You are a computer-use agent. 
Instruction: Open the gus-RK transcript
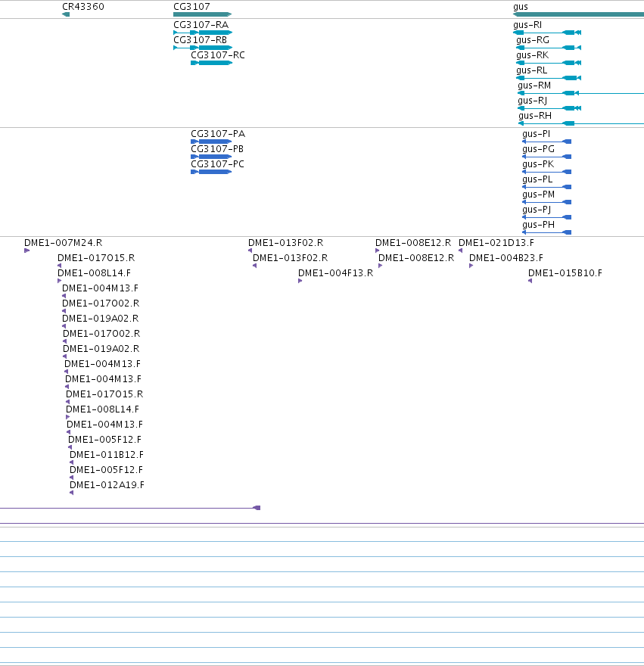(549, 63)
